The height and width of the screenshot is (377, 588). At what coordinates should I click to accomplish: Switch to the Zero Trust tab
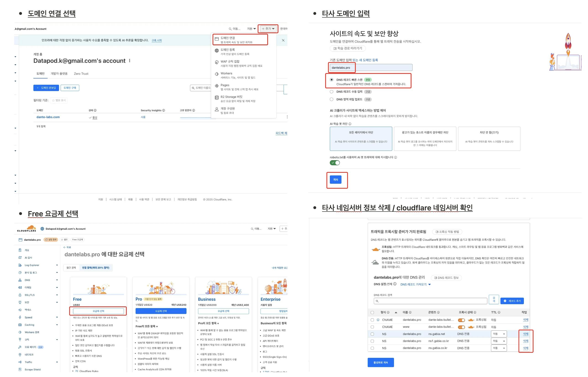click(x=81, y=74)
